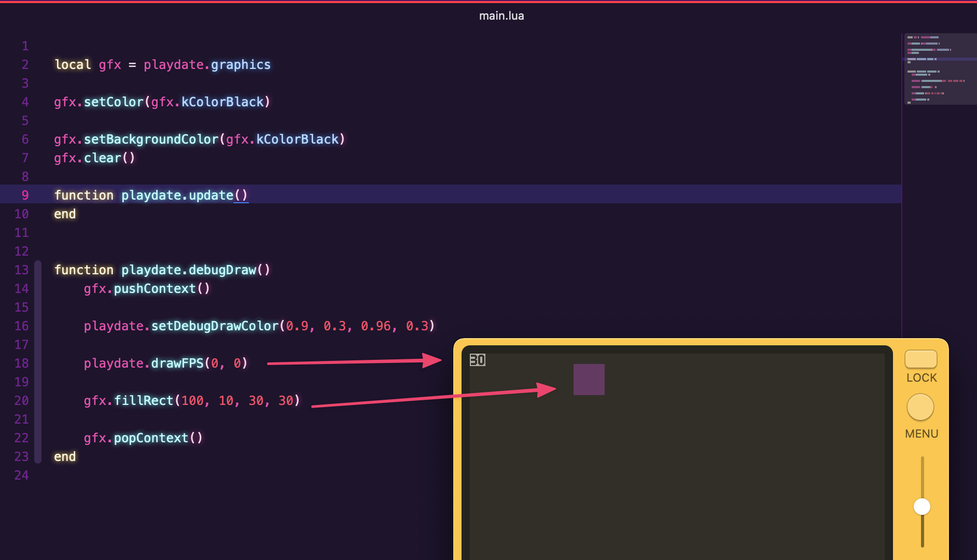Place the cursor on the setBackgroundColor call
The height and width of the screenshot is (560, 977).
(x=151, y=139)
